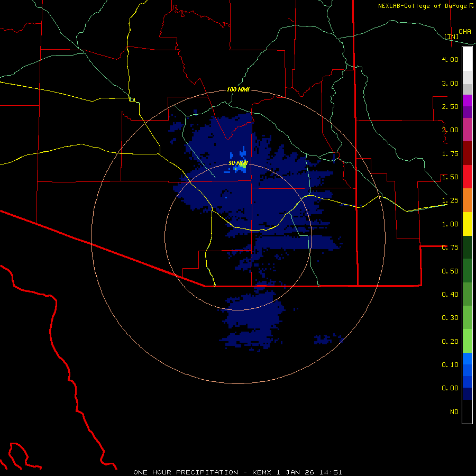
Task: Click the 50 NMI range ring label
Action: pyautogui.click(x=239, y=163)
